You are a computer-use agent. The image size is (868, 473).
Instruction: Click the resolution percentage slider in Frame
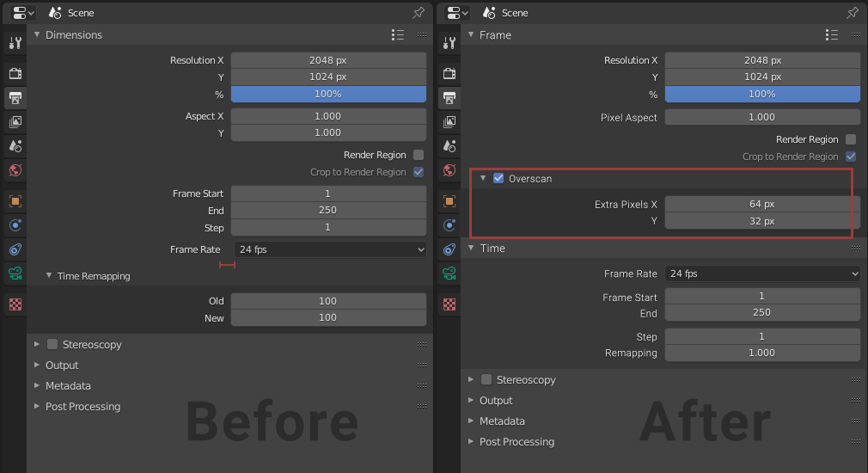tap(762, 94)
